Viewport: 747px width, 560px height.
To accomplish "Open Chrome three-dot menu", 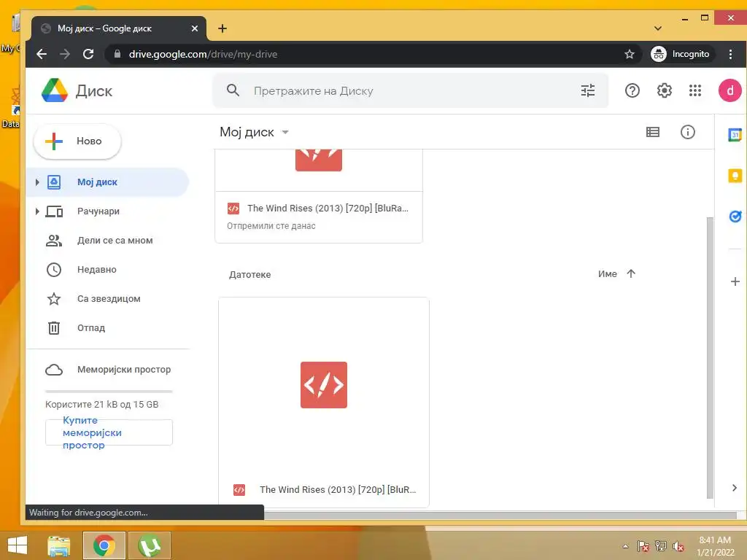I will click(x=730, y=54).
